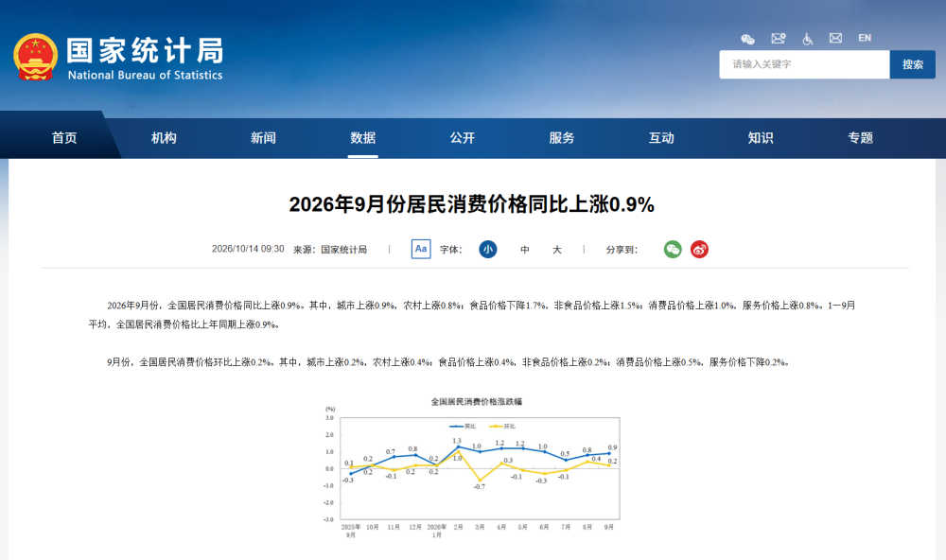946x560 pixels.
Task: Click the source text 来源：国家统计局
Action: 330,250
